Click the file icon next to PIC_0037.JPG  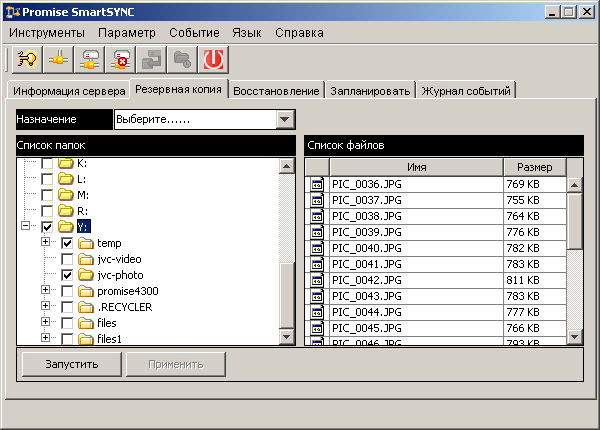coord(317,201)
